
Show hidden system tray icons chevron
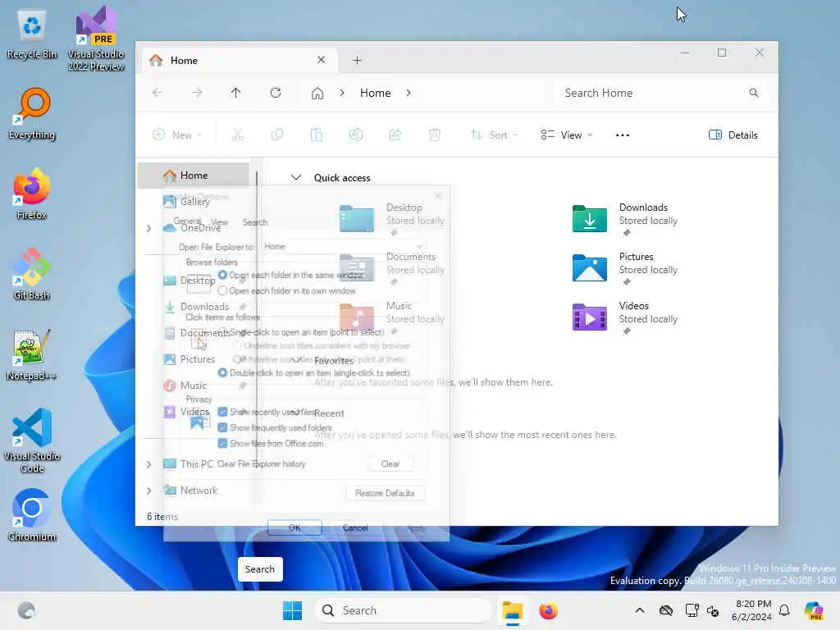pos(640,610)
